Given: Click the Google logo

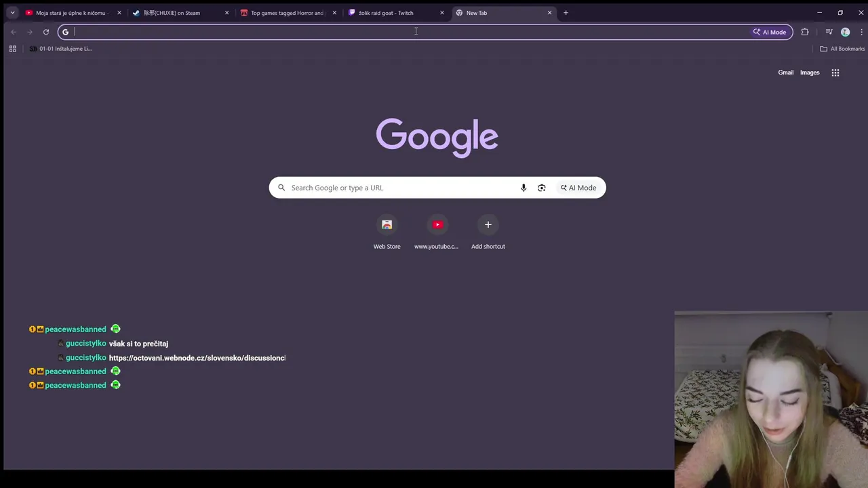Looking at the screenshot, I should pyautogui.click(x=437, y=138).
